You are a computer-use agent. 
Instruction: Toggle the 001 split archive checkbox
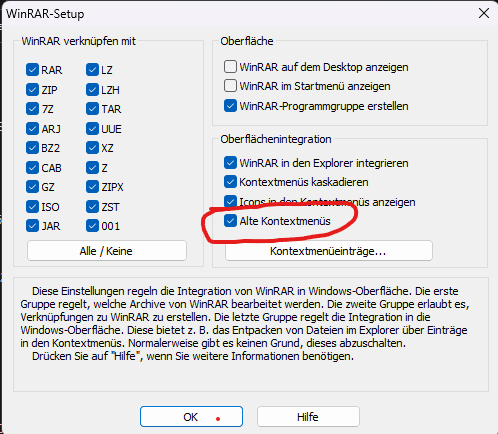tap(92, 226)
